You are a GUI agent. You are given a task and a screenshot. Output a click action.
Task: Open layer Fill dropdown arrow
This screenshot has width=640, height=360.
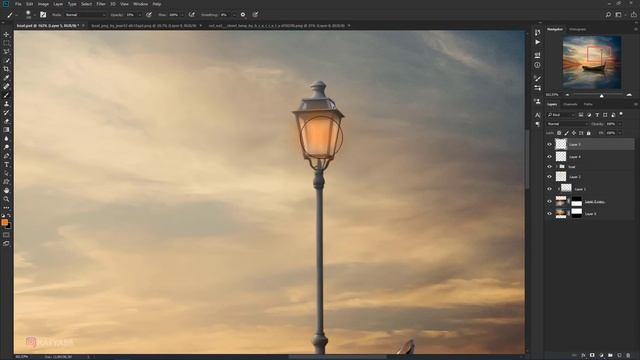click(620, 133)
